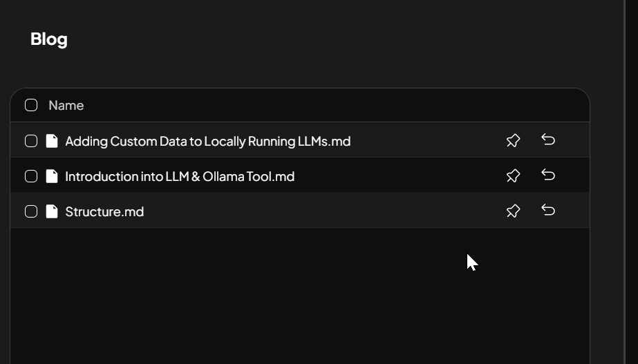This screenshot has width=638, height=364.
Task: Pin the Adding Custom Data file
Action: coord(513,141)
